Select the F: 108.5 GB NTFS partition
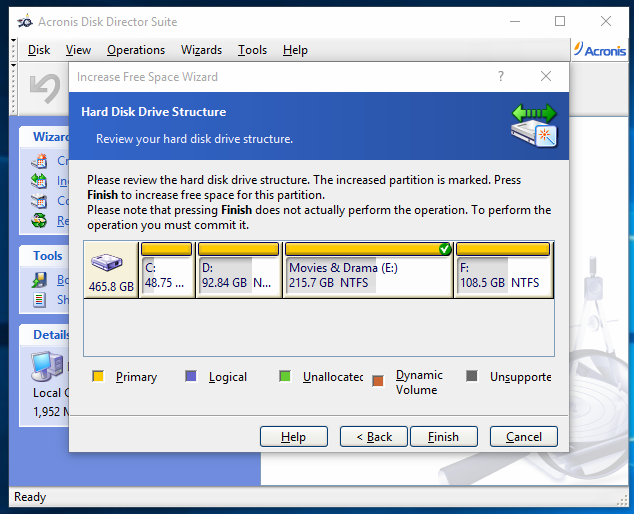The width and height of the screenshot is (634, 514). [x=503, y=270]
